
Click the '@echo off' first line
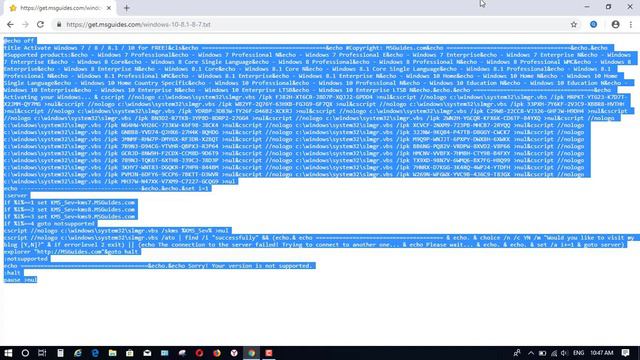(x=20, y=41)
